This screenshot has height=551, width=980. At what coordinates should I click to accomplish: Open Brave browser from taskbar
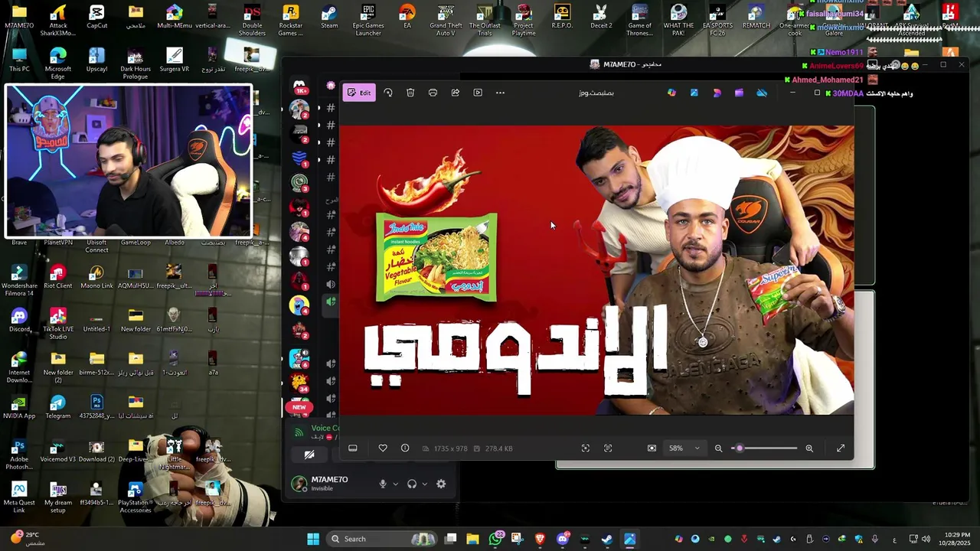[540, 539]
